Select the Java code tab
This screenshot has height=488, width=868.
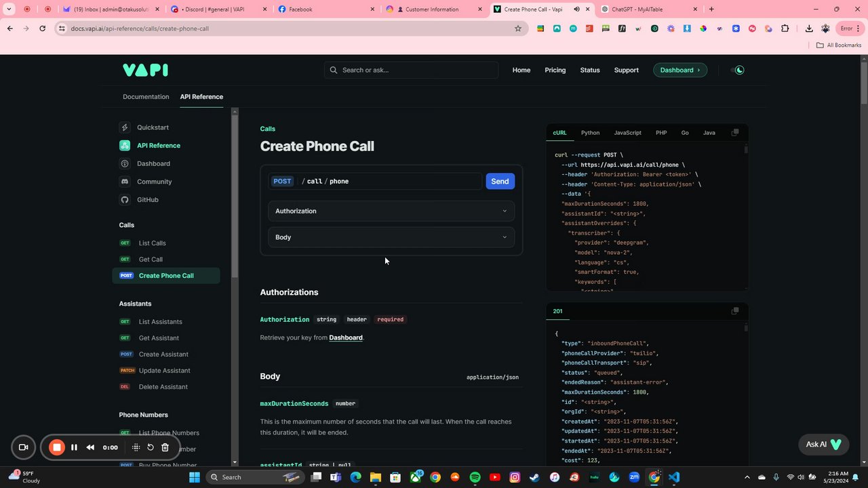[x=709, y=133]
